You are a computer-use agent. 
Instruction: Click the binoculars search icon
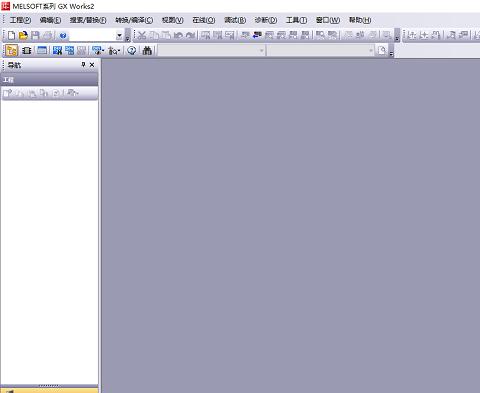point(147,51)
